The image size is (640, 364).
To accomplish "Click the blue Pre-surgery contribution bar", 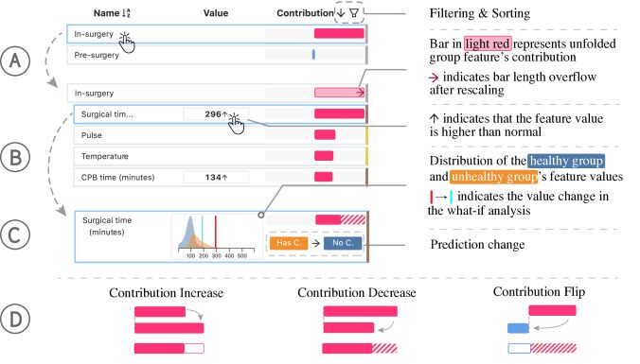I will point(313,54).
